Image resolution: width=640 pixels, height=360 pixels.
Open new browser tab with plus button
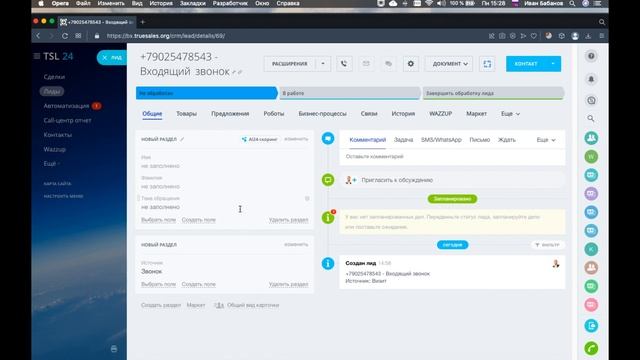(142, 22)
